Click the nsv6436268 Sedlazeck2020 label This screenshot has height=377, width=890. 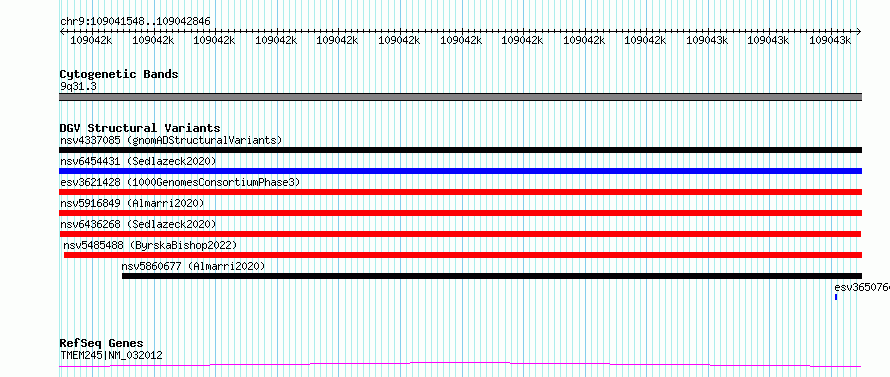138,224
